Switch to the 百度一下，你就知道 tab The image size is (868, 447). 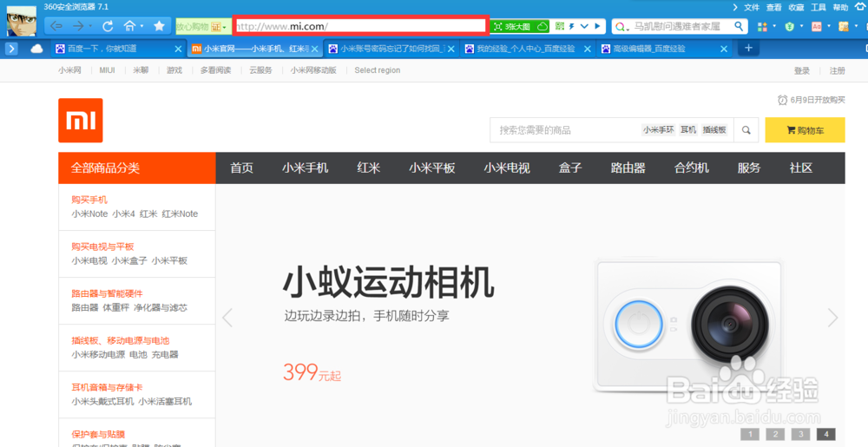pyautogui.click(x=118, y=49)
